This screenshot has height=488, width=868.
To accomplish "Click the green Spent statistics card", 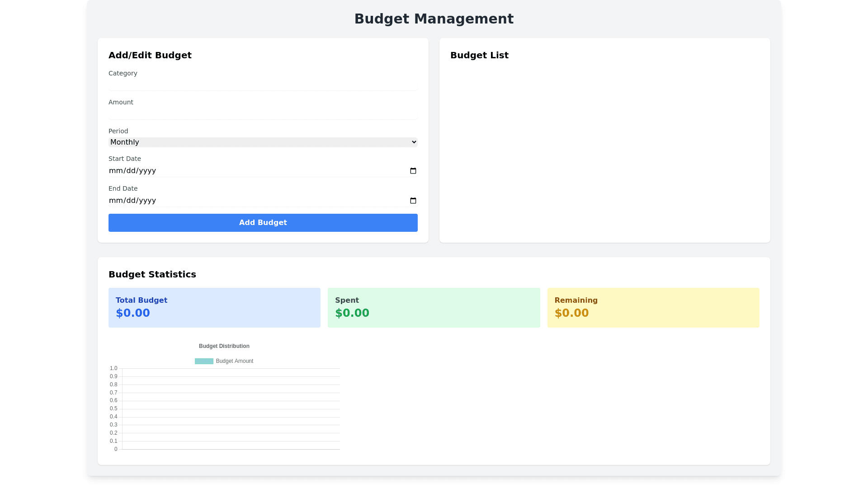I will coord(434,308).
